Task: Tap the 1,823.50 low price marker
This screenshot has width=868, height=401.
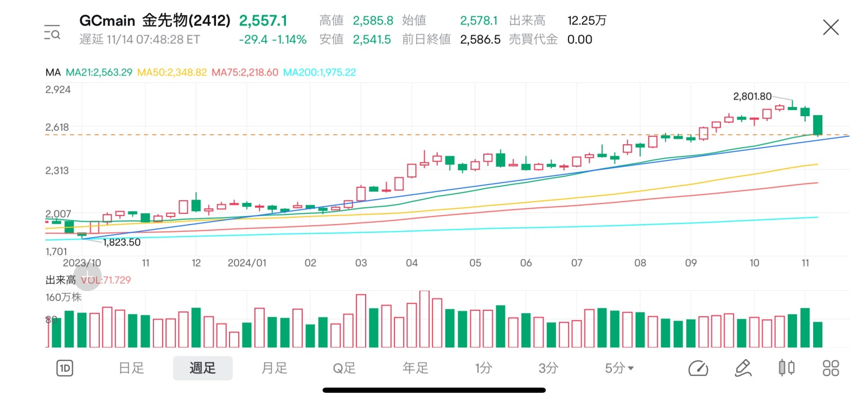Action: point(122,242)
